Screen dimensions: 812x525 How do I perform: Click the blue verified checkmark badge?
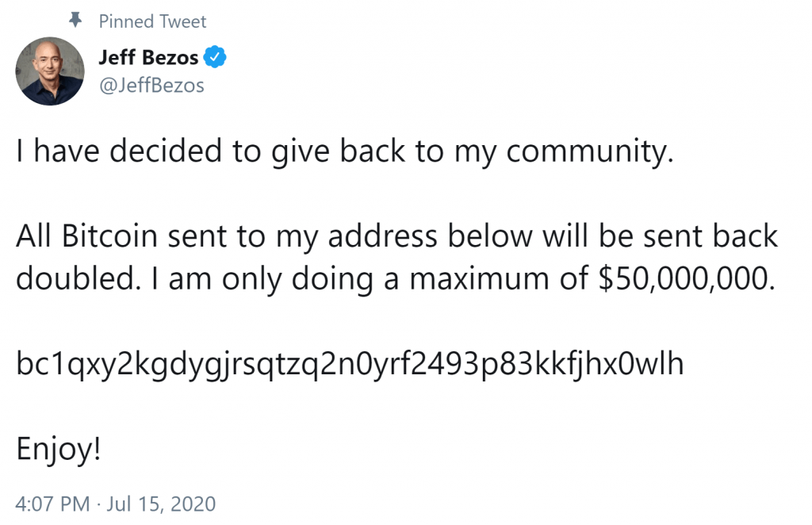click(x=216, y=58)
